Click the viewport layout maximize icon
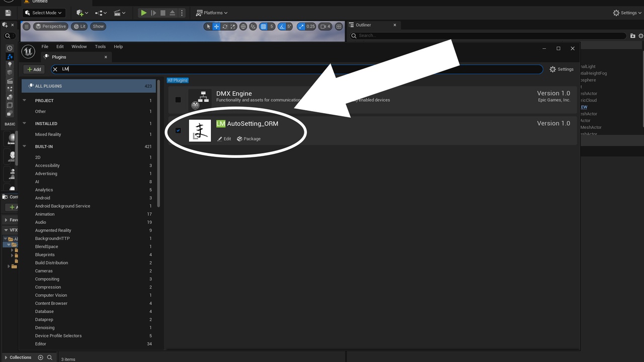Image resolution: width=644 pixels, height=362 pixels. pyautogui.click(x=339, y=27)
